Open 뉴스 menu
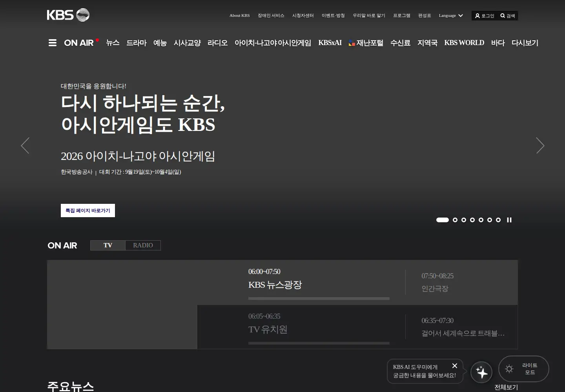This screenshot has height=392, width=565. [x=113, y=43]
